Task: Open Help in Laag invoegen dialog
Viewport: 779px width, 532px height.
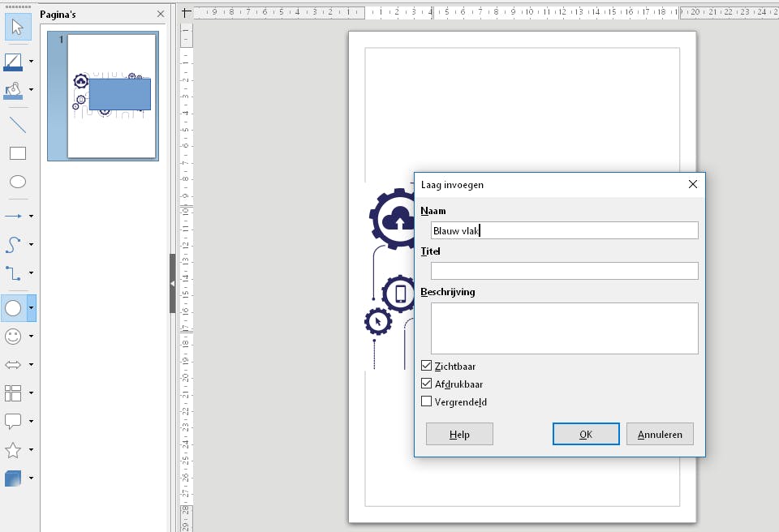Action: 459,434
